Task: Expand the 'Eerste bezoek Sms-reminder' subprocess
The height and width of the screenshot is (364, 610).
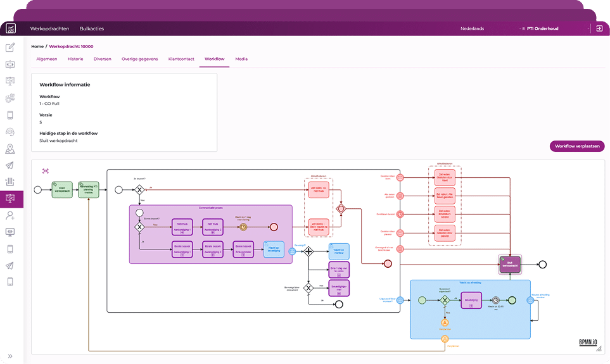Action: click(243, 254)
